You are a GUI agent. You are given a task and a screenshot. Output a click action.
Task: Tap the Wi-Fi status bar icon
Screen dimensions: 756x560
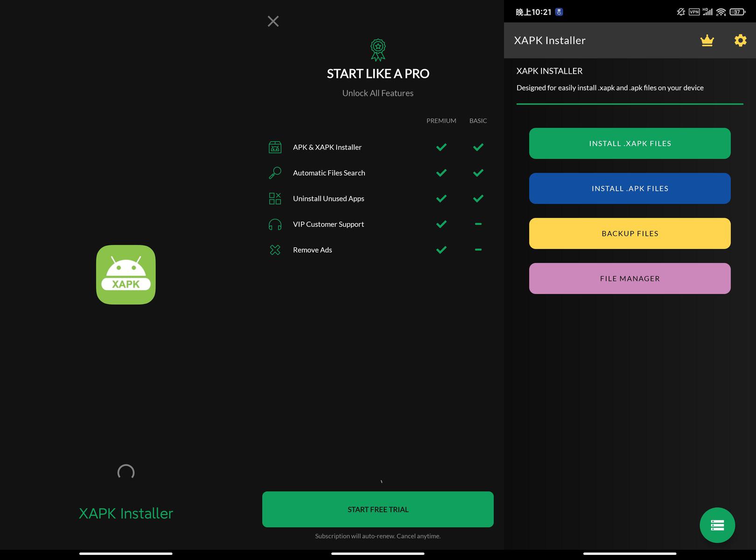721,12
